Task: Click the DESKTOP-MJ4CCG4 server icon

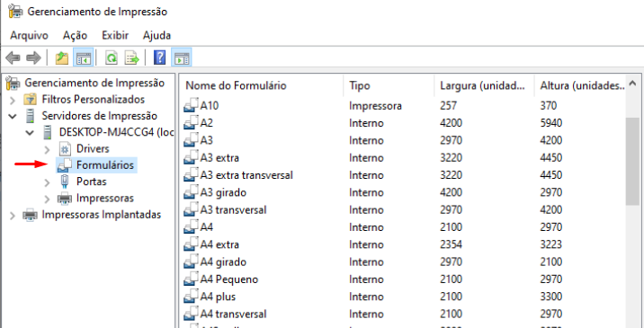Action: (x=48, y=132)
